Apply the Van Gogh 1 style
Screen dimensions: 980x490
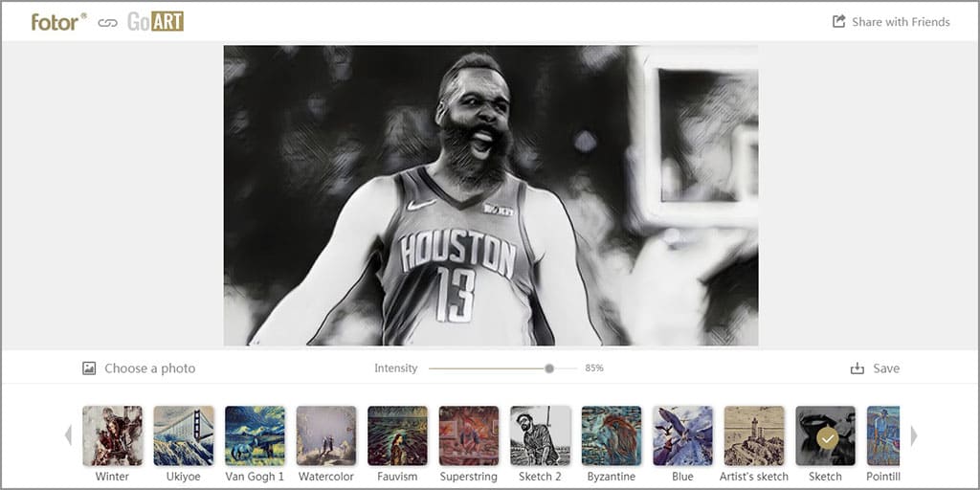point(255,436)
